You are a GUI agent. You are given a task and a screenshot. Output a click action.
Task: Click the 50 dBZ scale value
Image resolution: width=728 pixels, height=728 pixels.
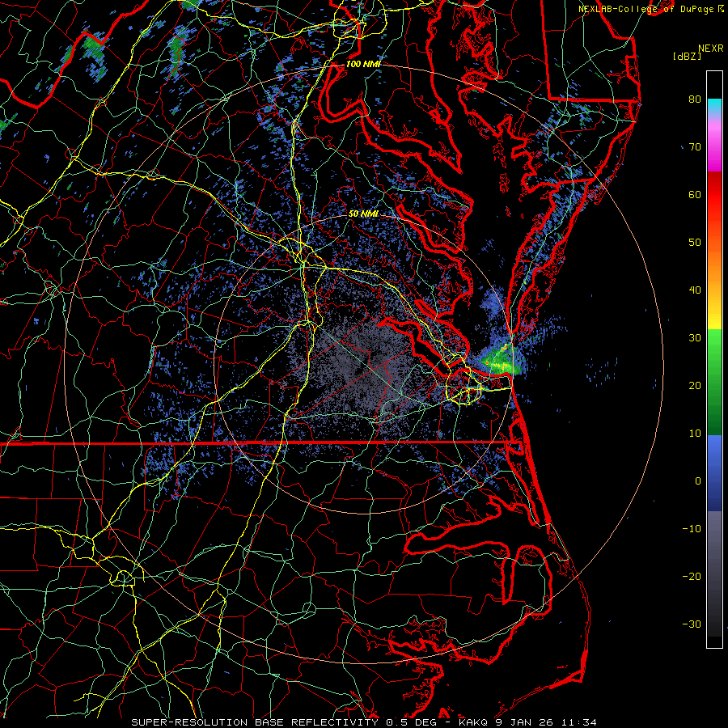pyautogui.click(x=695, y=243)
